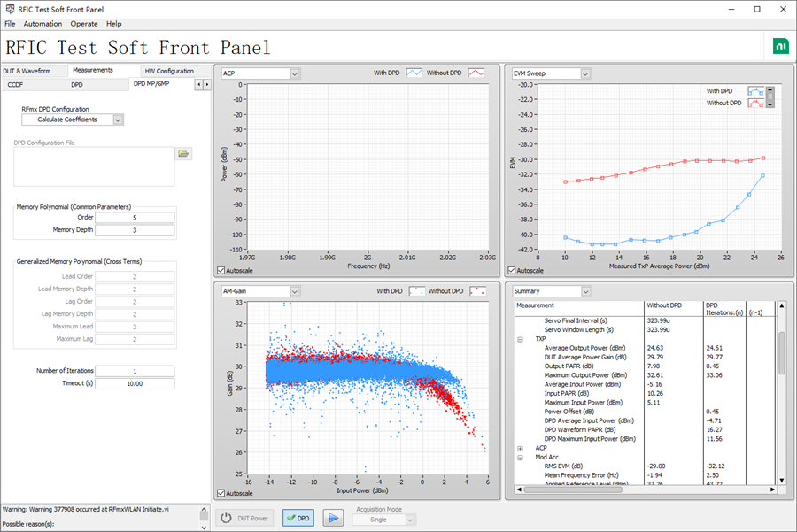Collapse the Mod Acc tree section
Screen dimensions: 797x532
pyautogui.click(x=520, y=458)
